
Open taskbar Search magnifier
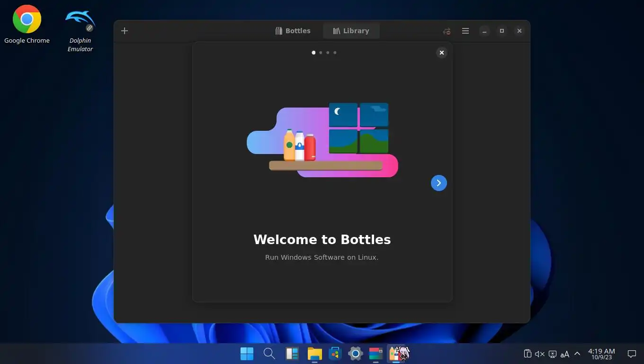(x=269, y=354)
